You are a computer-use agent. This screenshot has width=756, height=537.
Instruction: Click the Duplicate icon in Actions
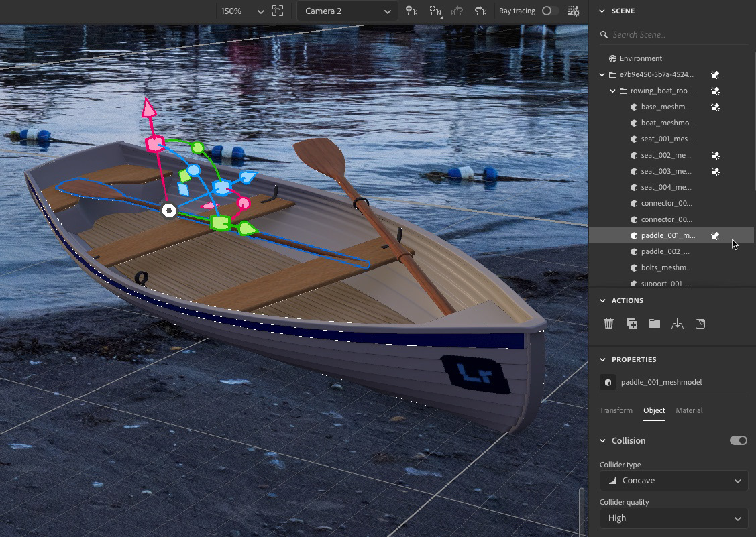[x=632, y=324]
